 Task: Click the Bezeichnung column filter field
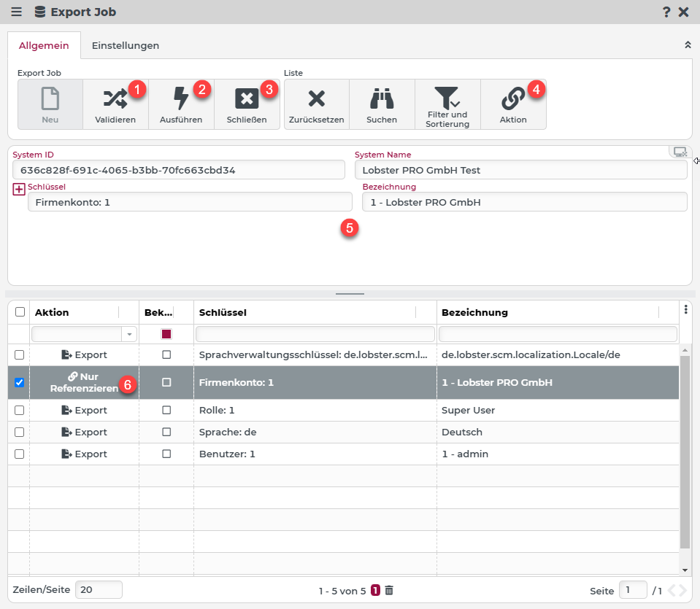[558, 334]
